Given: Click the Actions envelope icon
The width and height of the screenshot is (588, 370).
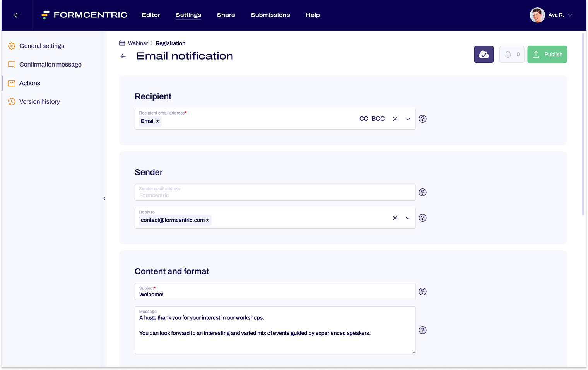Looking at the screenshot, I should pyautogui.click(x=12, y=83).
